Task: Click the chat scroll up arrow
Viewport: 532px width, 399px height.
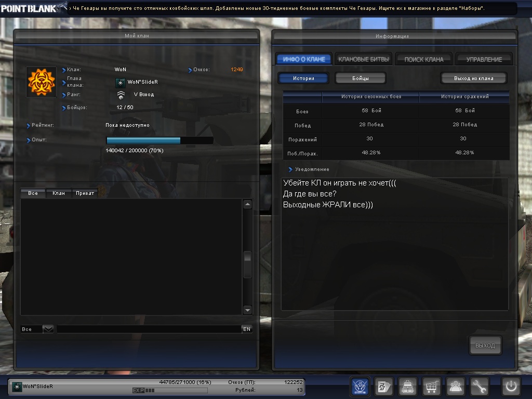Action: (x=247, y=205)
